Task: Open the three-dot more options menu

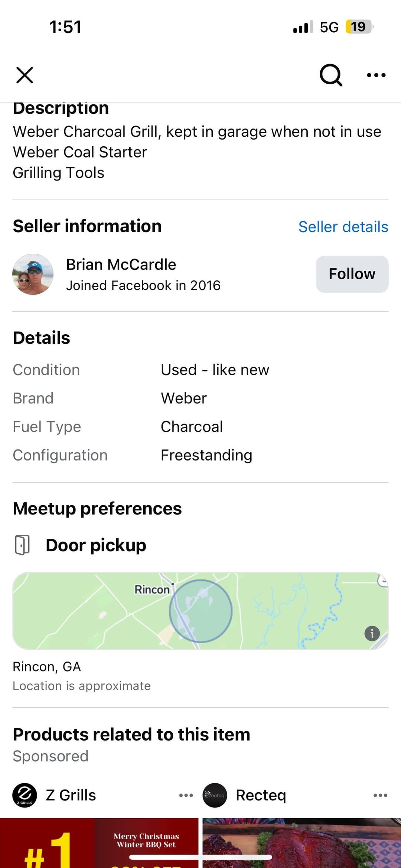Action: pos(376,75)
